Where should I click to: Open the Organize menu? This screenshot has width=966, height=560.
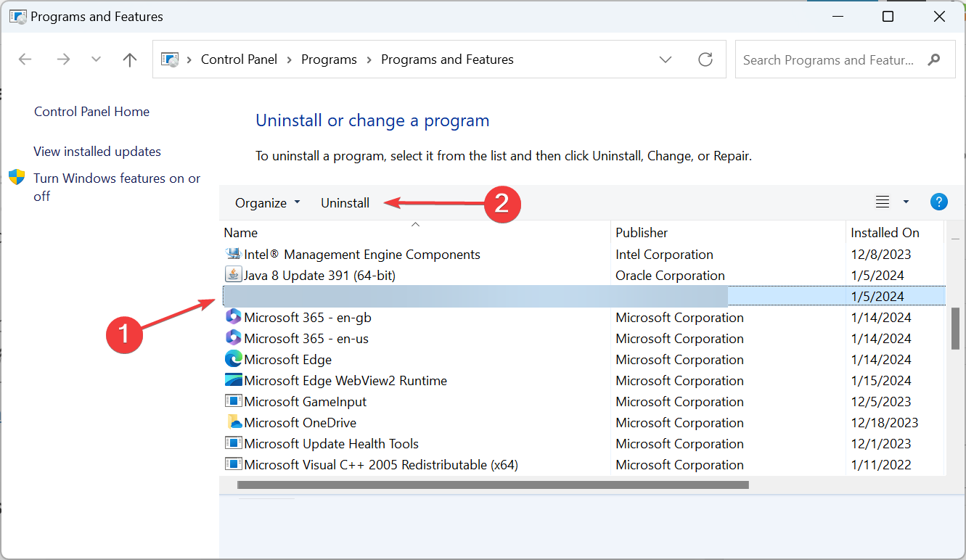(x=267, y=203)
